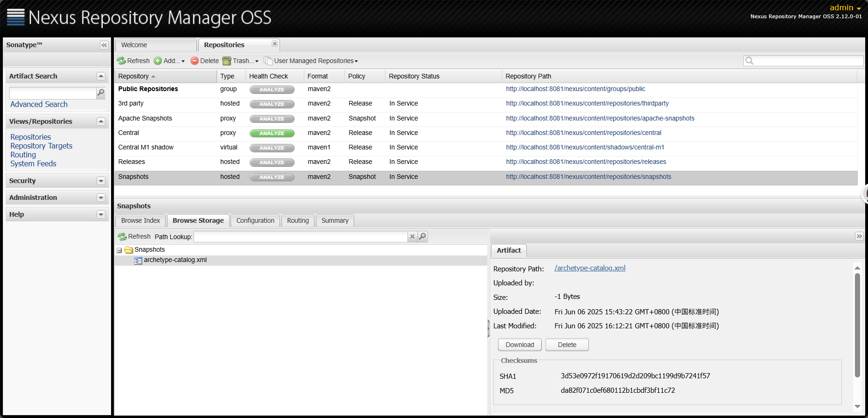The image size is (868, 418).
Task: Expand the Help panel
Action: (101, 214)
